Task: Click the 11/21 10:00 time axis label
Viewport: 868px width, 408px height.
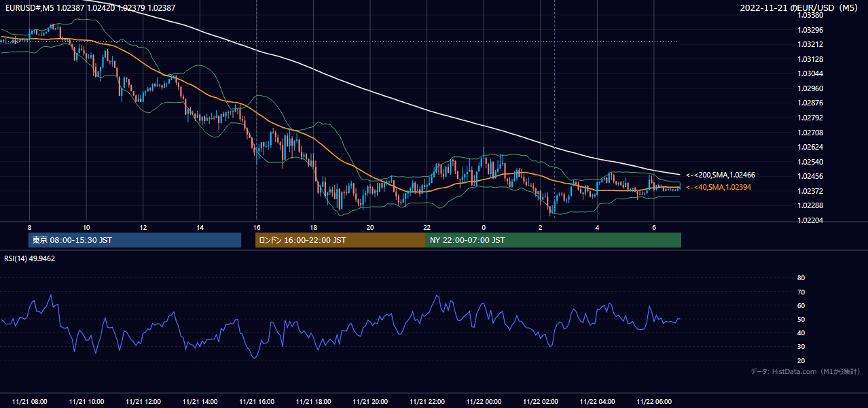Action: (86, 402)
